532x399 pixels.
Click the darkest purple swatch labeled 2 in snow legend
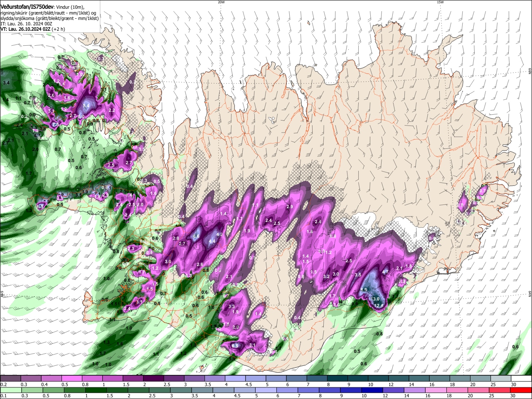tap(153, 378)
